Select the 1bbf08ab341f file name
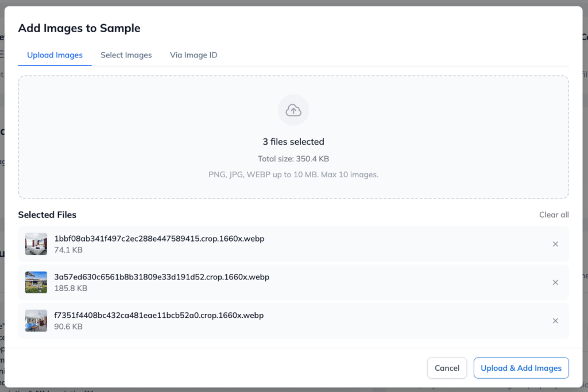This screenshot has height=392, width=588. (160, 239)
